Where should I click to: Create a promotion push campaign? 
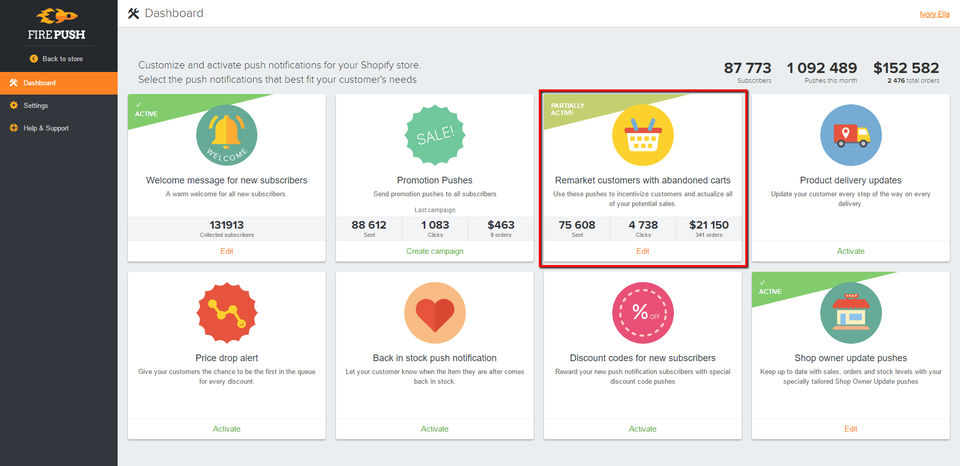point(434,251)
